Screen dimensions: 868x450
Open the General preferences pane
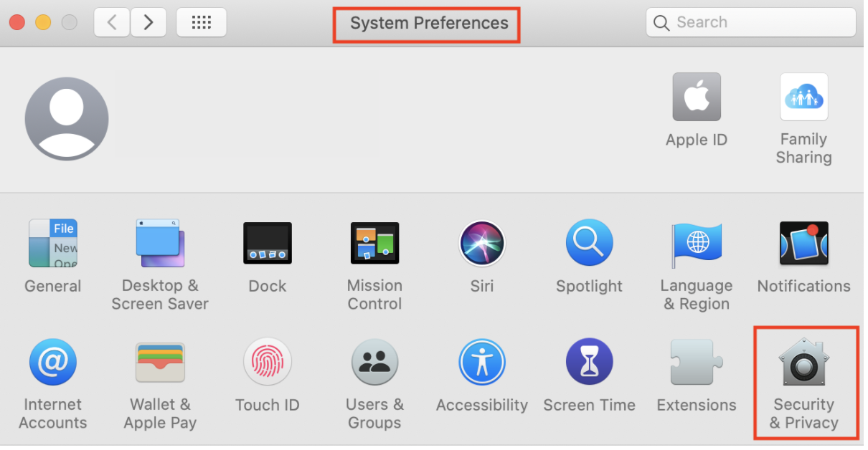coord(52,244)
